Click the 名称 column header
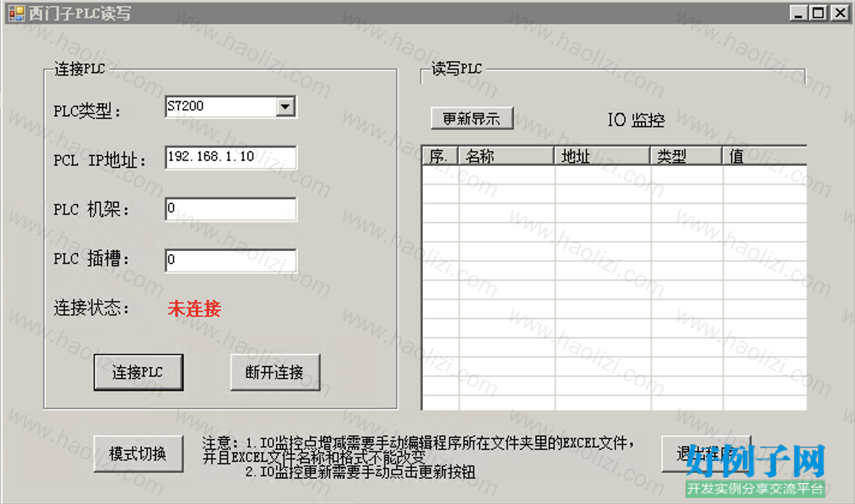Screen dimensions: 855x504 (x=507, y=156)
